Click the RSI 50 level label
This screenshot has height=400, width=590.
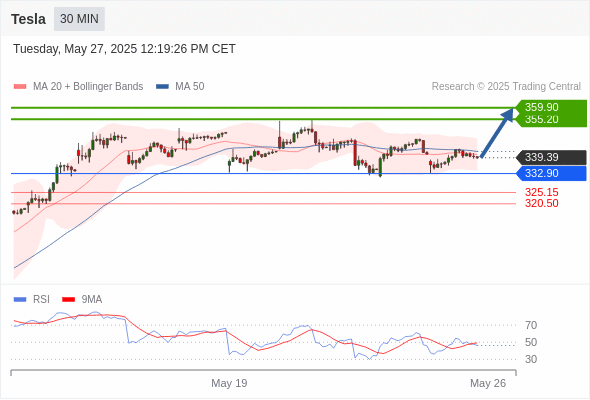point(531,342)
